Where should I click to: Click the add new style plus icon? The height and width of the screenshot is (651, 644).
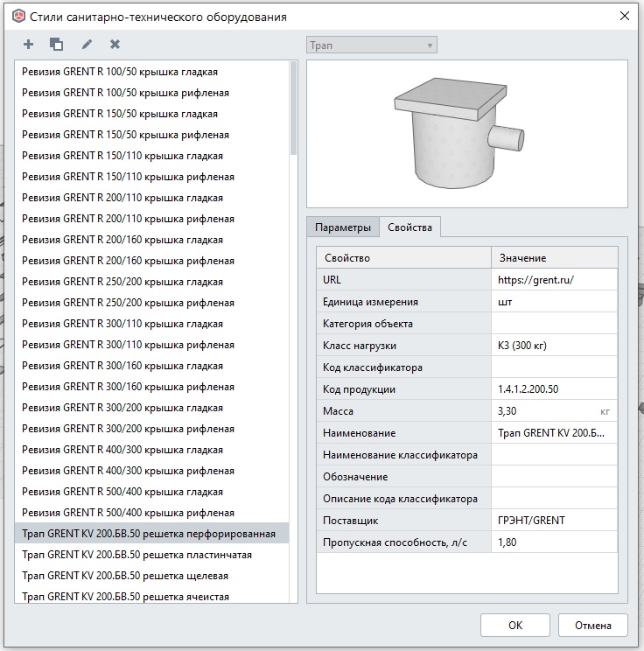coord(28,44)
